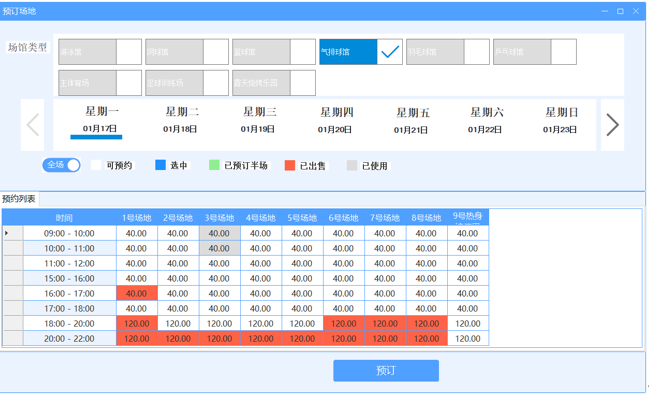This screenshot has height=396, width=649.
Task: Switch to 星期日 01月23日
Action: [560, 120]
